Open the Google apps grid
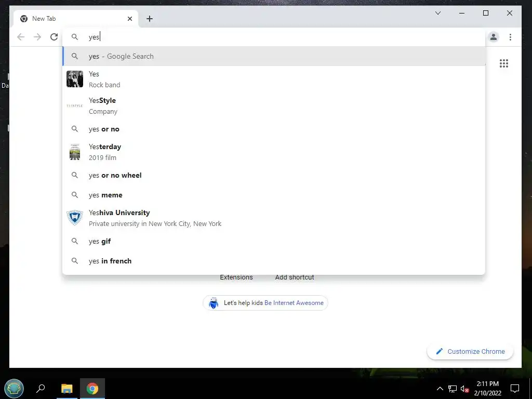 (504, 63)
